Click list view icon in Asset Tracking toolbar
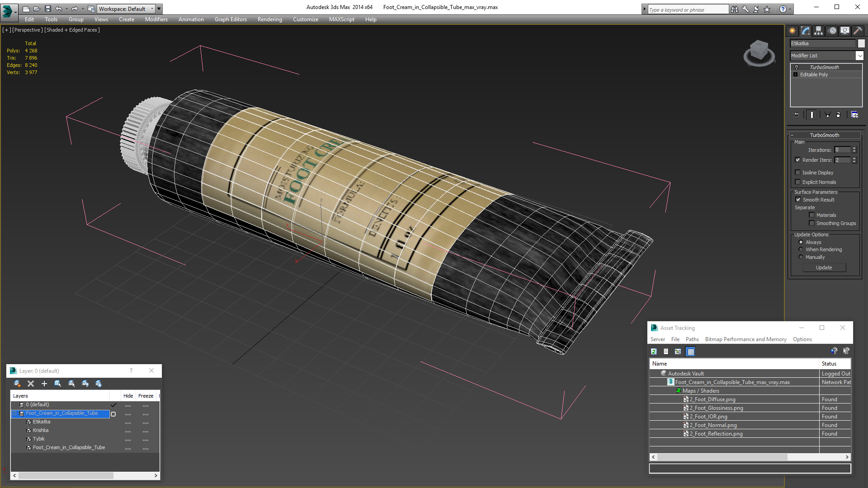 point(666,352)
